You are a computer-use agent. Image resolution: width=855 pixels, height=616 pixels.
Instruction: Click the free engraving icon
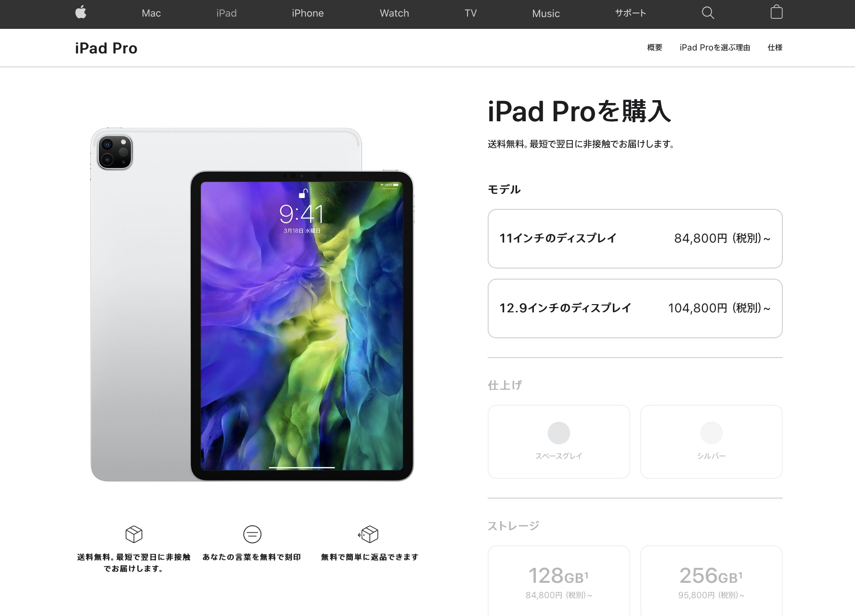(252, 534)
